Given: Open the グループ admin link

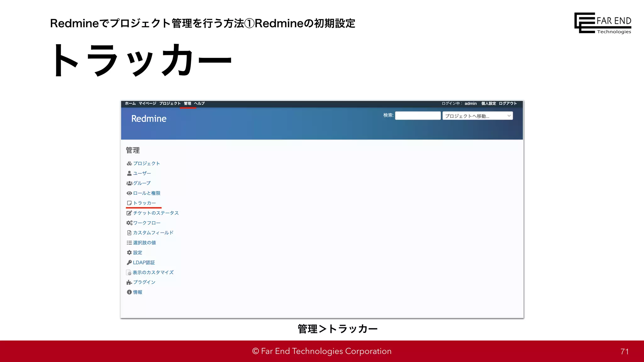Looking at the screenshot, I should click(x=142, y=183).
